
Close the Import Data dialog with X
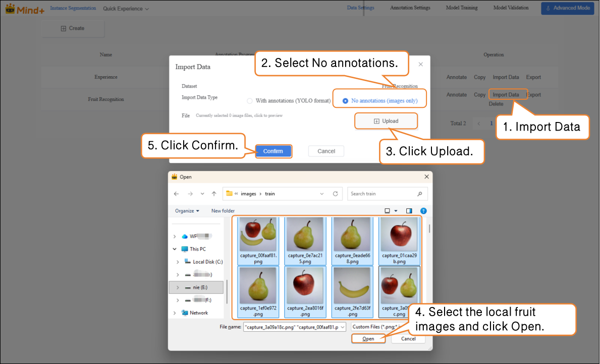pyautogui.click(x=421, y=65)
